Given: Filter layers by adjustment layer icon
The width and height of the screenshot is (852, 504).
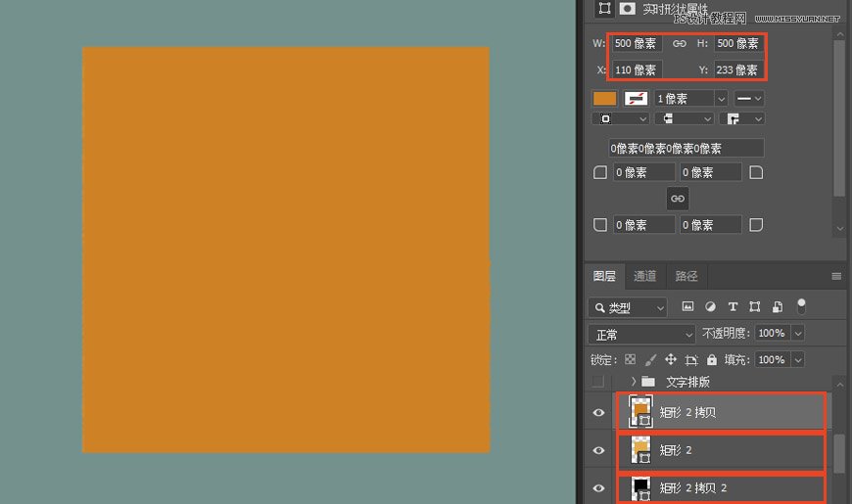Looking at the screenshot, I should (x=710, y=306).
